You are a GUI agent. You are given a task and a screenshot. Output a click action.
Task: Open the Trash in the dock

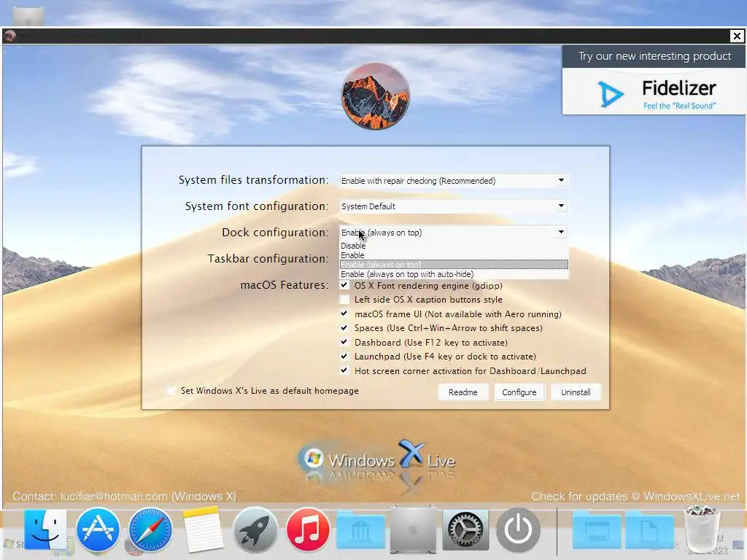[702, 529]
